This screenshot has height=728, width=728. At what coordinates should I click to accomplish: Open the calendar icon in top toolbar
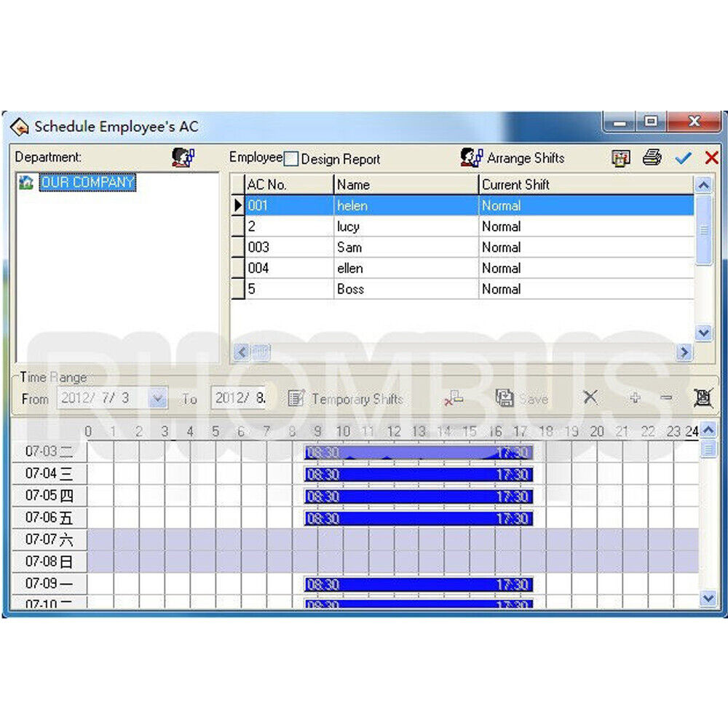click(620, 158)
